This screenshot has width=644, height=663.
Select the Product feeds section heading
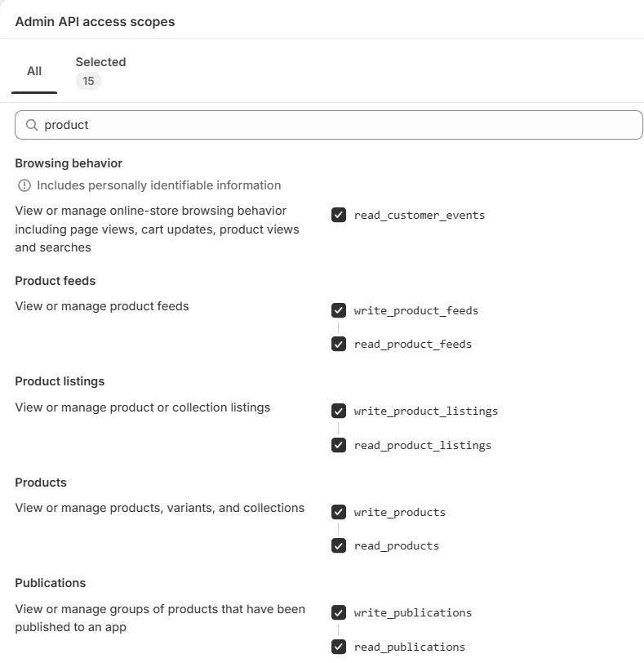point(56,281)
